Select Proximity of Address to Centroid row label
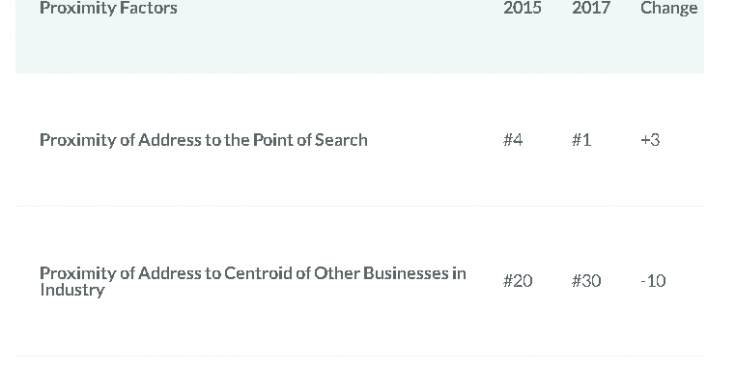 tap(253, 281)
